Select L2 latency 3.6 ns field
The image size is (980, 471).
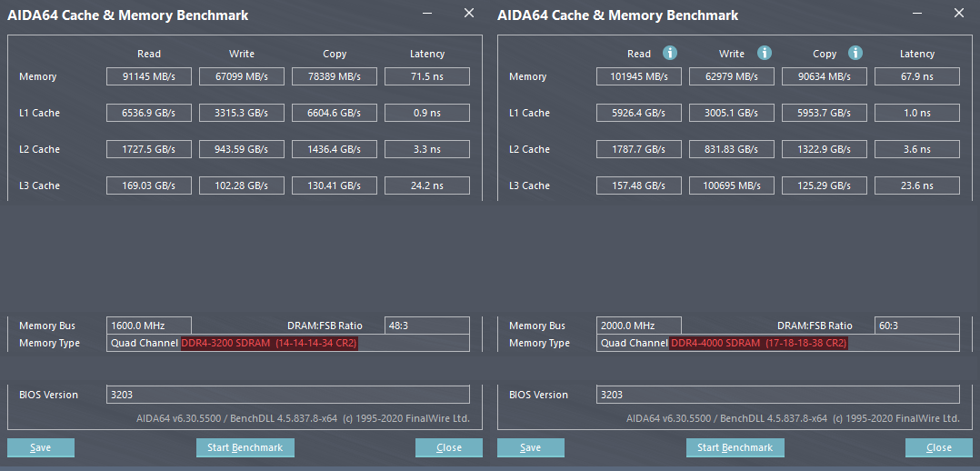[x=917, y=149]
